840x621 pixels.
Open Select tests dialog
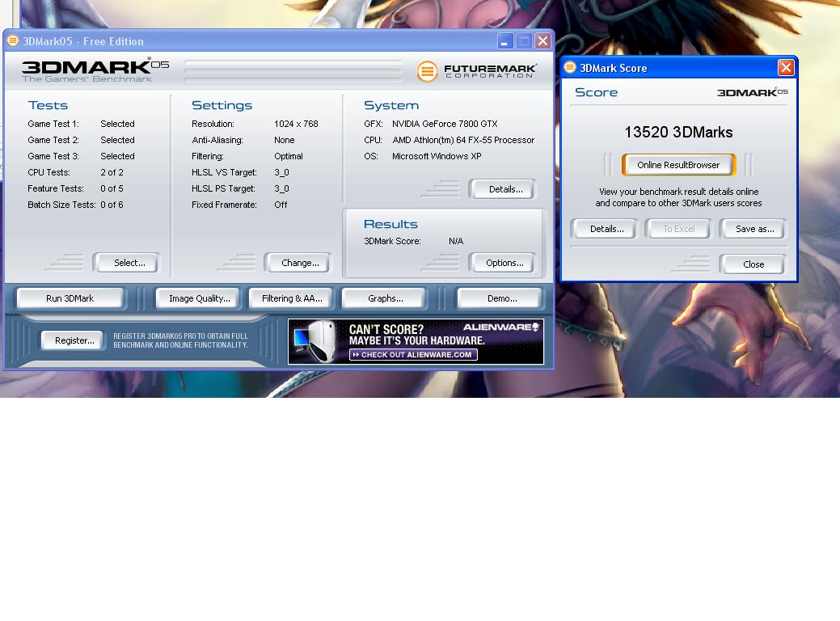coord(126,263)
